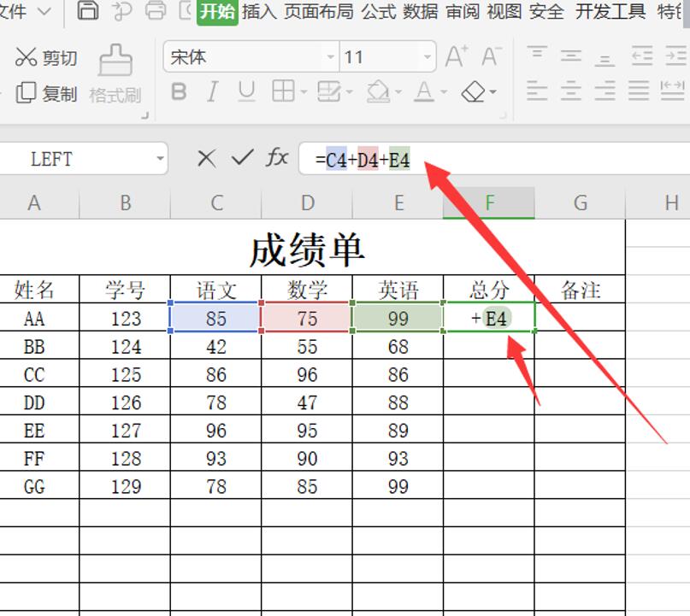Confirm formula with the checkmark icon
Viewport: 690px width, 616px height.
(x=243, y=158)
